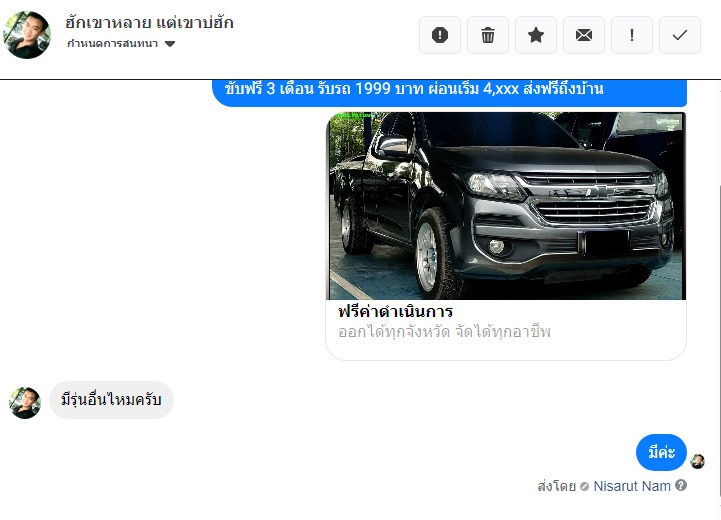
Task: Delete conversation with the trash icon
Action: 488,35
